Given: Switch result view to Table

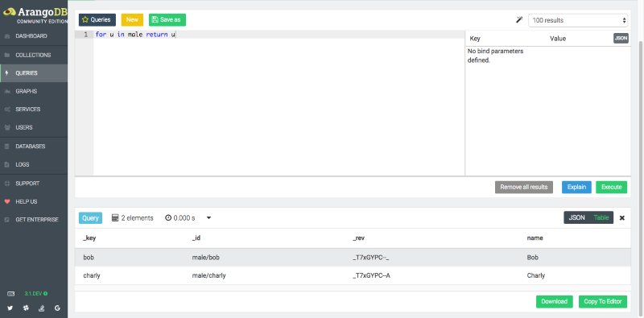Looking at the screenshot, I should [601, 217].
